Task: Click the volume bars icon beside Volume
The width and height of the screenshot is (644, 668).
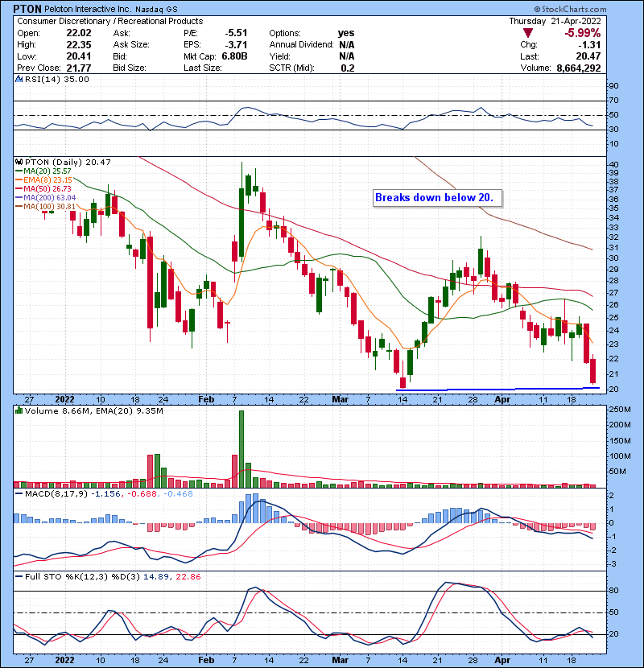Action: [19, 410]
